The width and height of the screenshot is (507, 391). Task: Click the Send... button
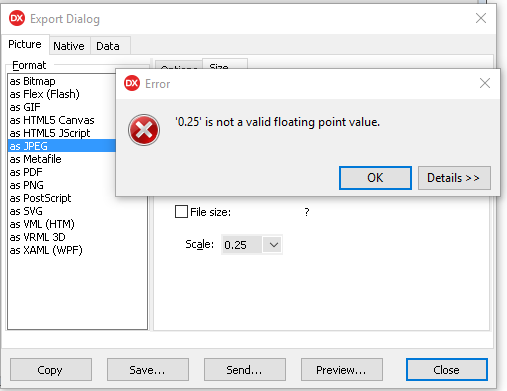tap(245, 369)
